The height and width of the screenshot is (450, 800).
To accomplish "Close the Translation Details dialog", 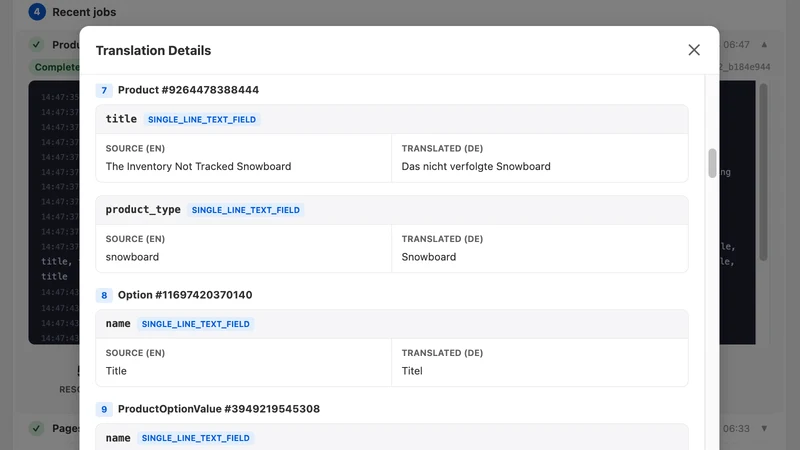I will tap(694, 50).
